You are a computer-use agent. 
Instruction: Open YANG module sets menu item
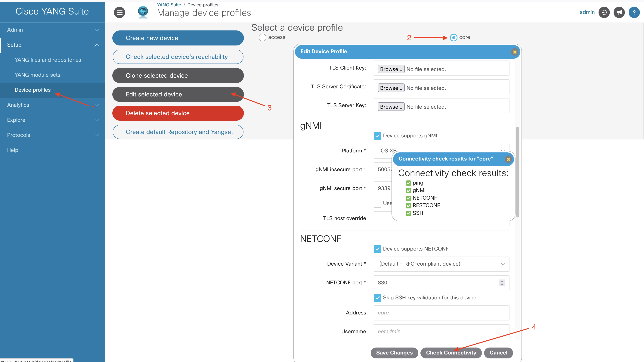pos(37,75)
